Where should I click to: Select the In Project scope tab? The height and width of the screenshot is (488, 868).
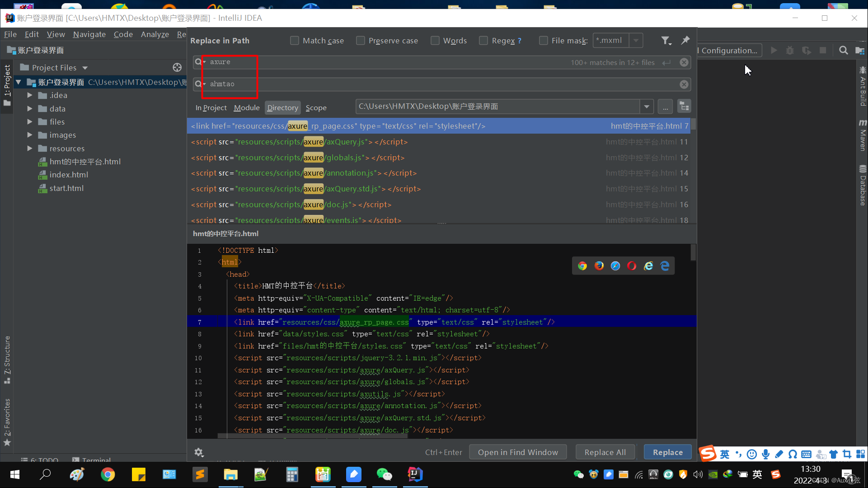pos(211,108)
